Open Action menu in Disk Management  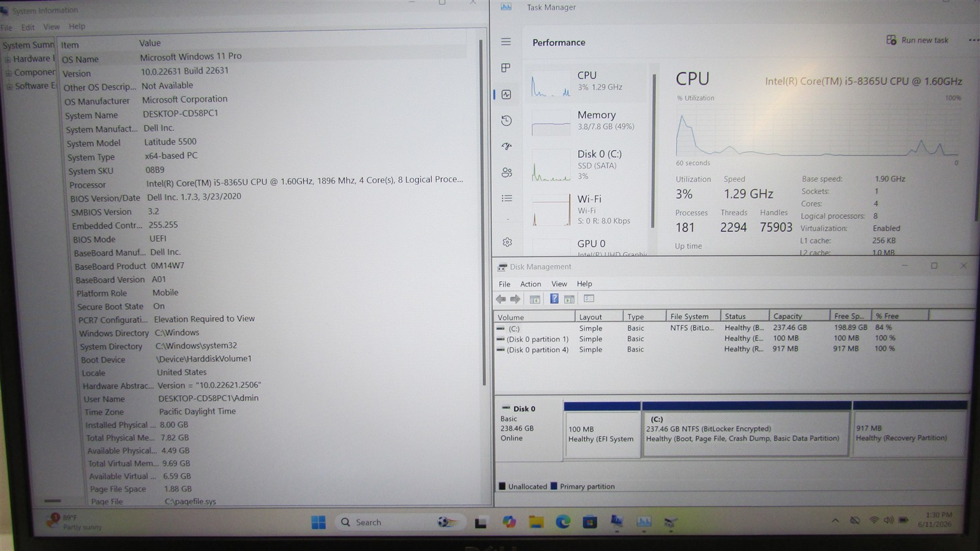click(530, 284)
